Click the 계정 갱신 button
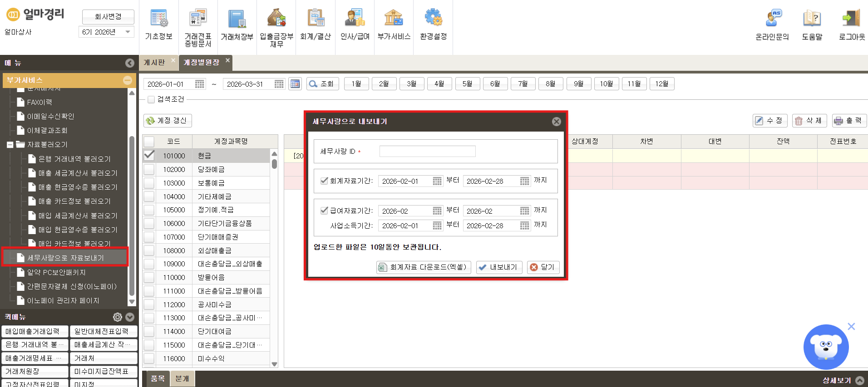This screenshot has height=387, width=868. (x=168, y=121)
